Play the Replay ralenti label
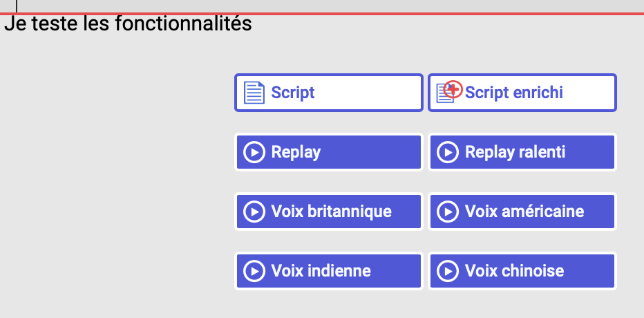Viewport: 644px width, 318px height. pyautogui.click(x=515, y=152)
